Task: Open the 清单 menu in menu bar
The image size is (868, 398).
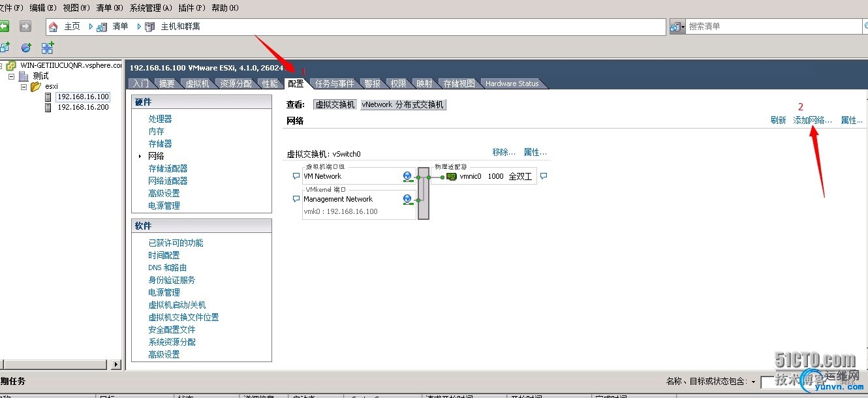Action: [x=110, y=8]
